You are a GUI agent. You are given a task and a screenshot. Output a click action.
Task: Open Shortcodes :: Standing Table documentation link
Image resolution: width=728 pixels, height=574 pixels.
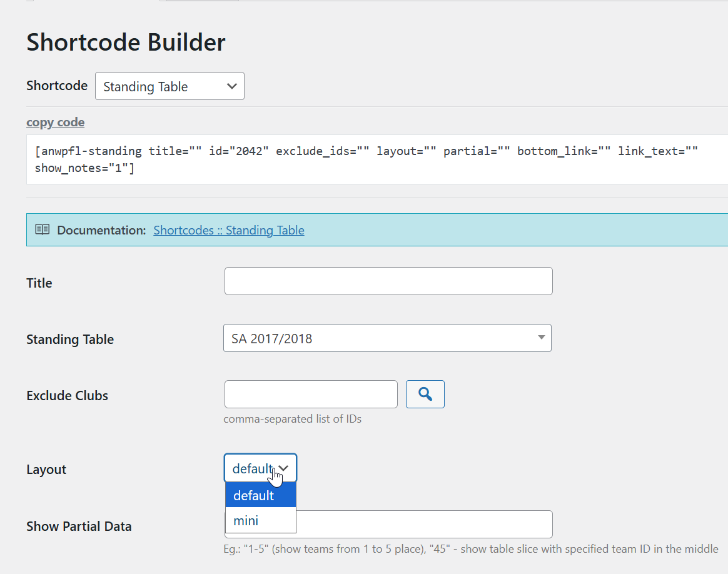(229, 230)
